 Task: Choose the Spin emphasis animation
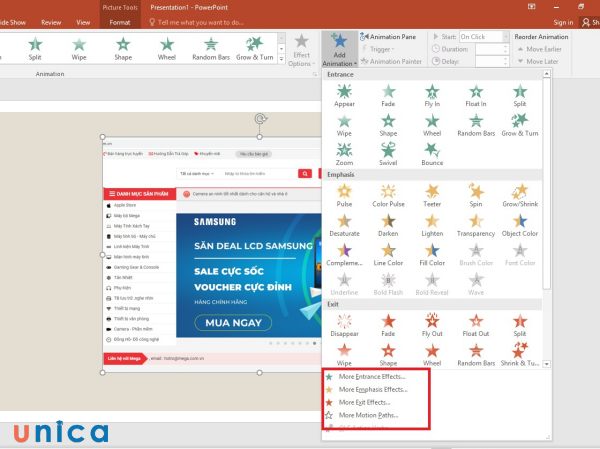pyautogui.click(x=476, y=196)
